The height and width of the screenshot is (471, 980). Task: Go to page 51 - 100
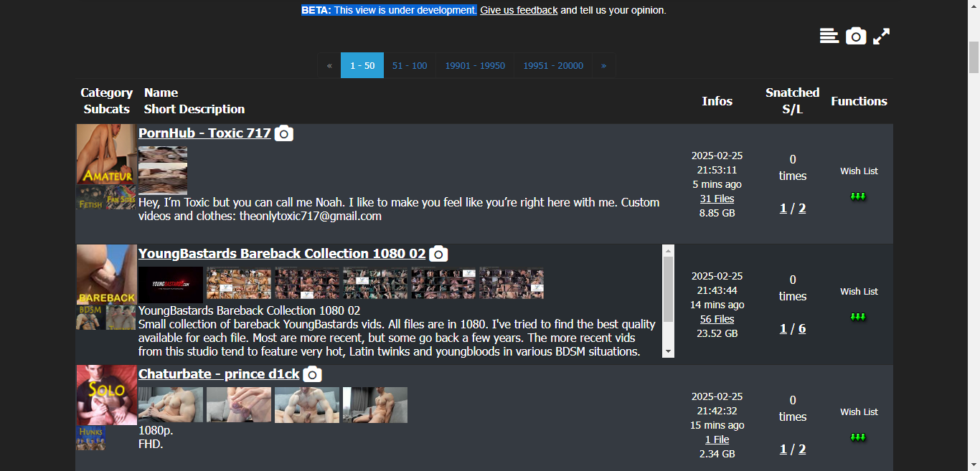[x=410, y=65]
